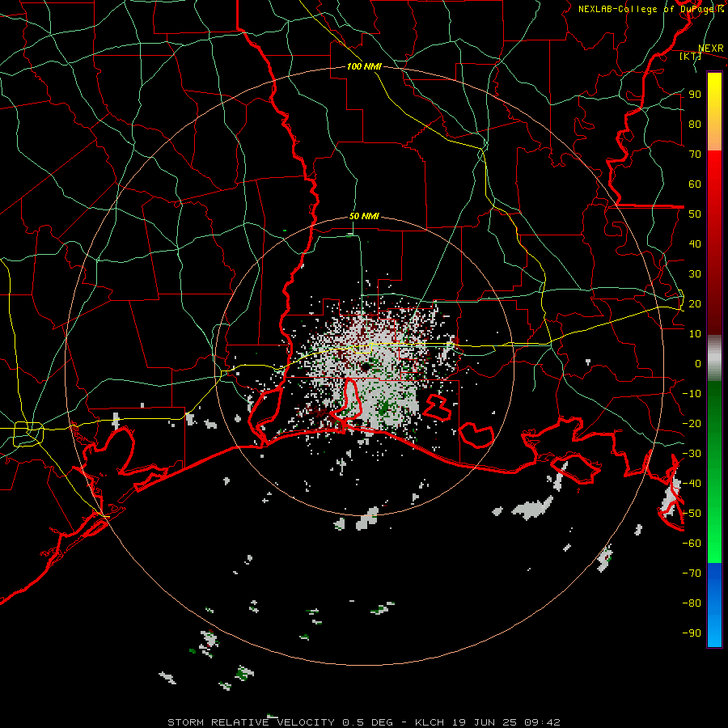Click the -90 value on the scale
Viewport: 728px width, 728px height.
(692, 633)
